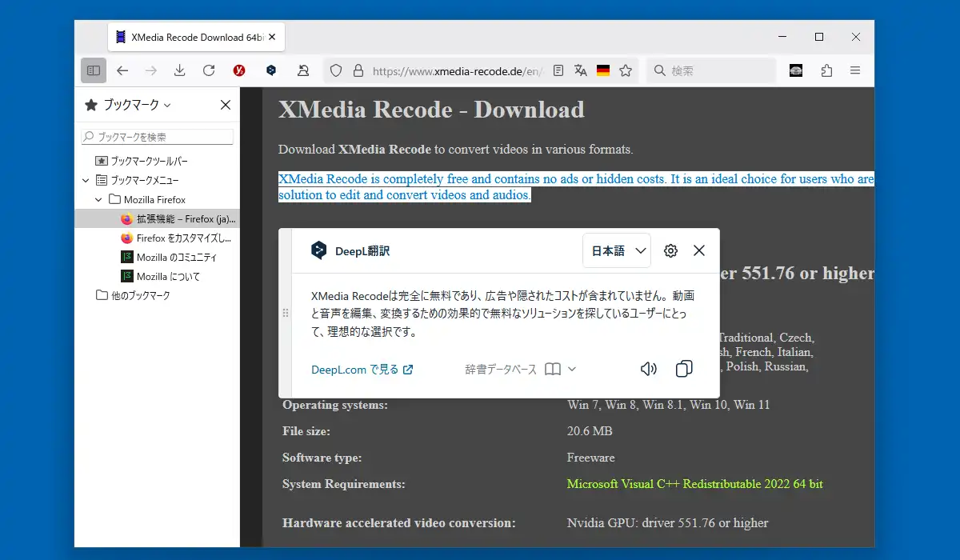This screenshot has width=960, height=560.
Task: Collapse the Mozilla Firefox bookmark folder
Action: pyautogui.click(x=99, y=199)
